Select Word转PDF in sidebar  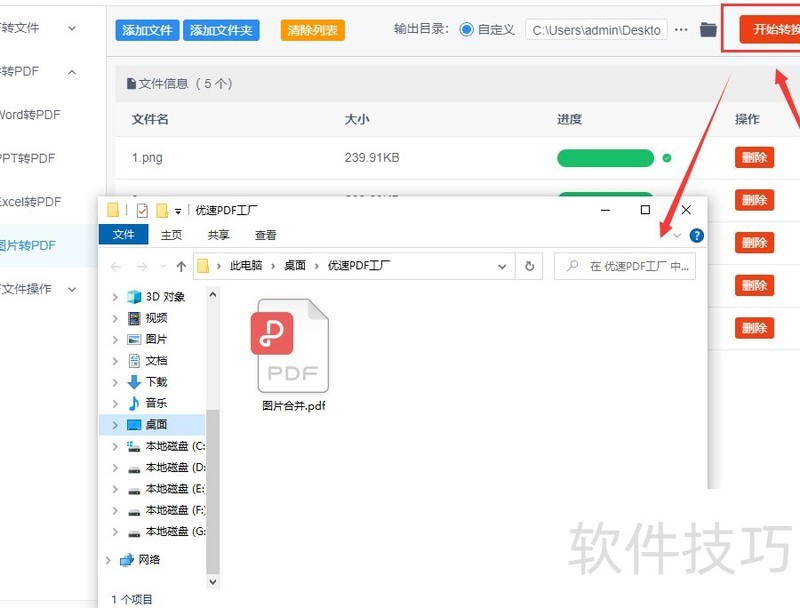click(x=30, y=115)
